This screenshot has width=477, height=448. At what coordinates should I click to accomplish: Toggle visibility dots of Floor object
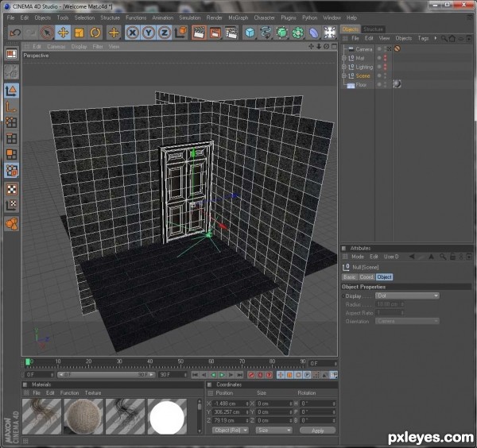[385, 84]
